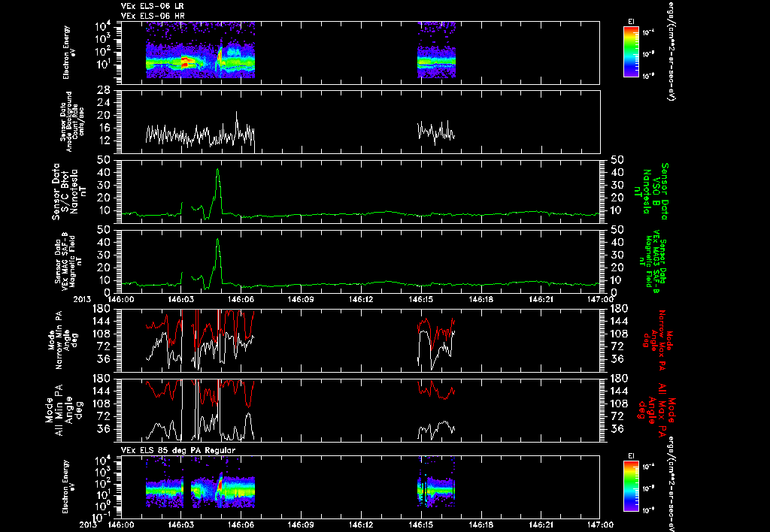Viewport: 770px width, 532px height.
Task: Select the white 'VEx MAG SAF-B Magnetic Field' label
Action: (68, 260)
